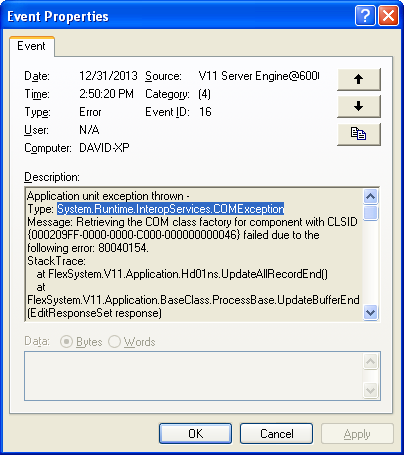Click the Description: label
Screen dimensions: 404x455
(x=52, y=177)
